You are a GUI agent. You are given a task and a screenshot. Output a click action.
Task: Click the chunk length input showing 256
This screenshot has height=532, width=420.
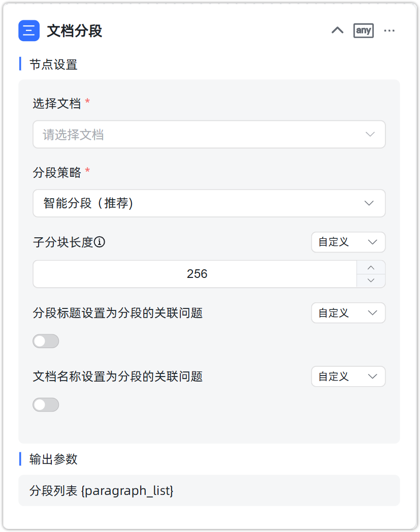[198, 274]
